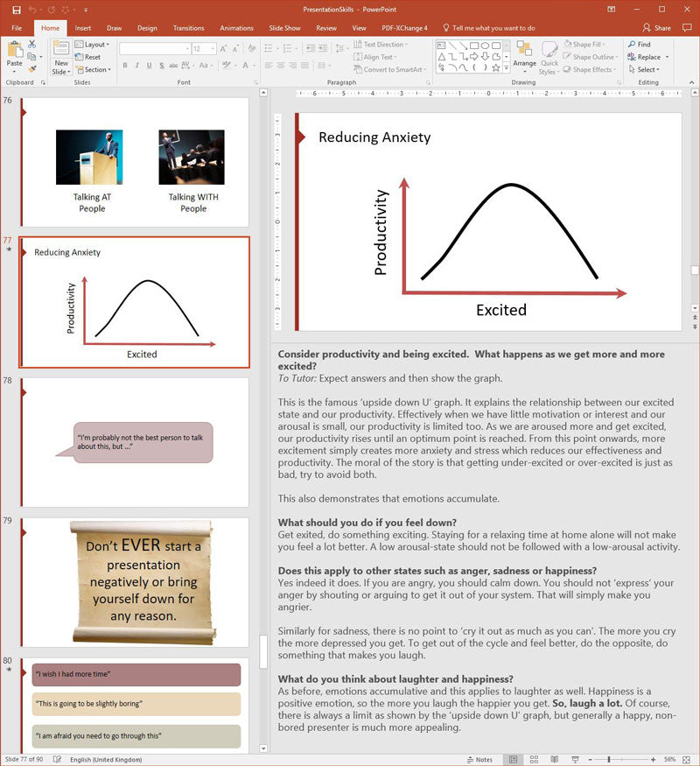Click the Clear All Formatting icon
The height and width of the screenshot is (766, 700).
(252, 48)
